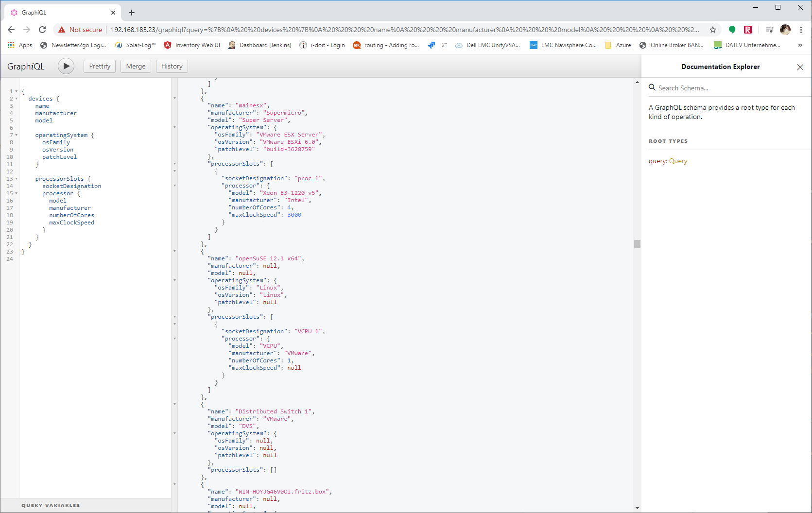Close the Documentation Explorer panel
The height and width of the screenshot is (513, 812).
point(800,67)
